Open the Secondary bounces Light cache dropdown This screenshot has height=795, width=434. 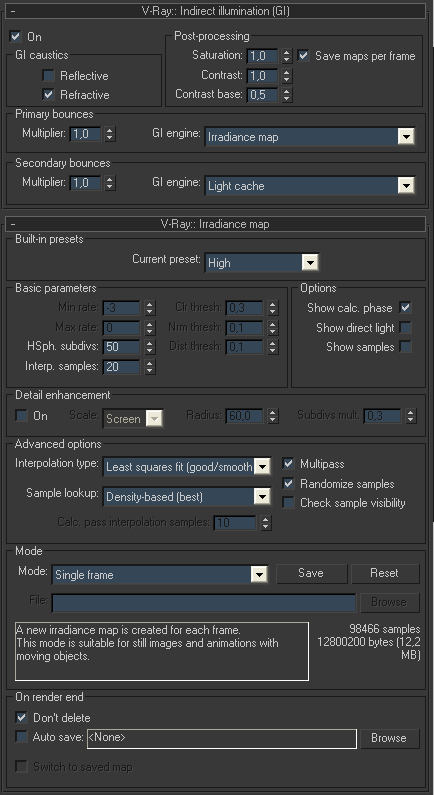pos(310,186)
